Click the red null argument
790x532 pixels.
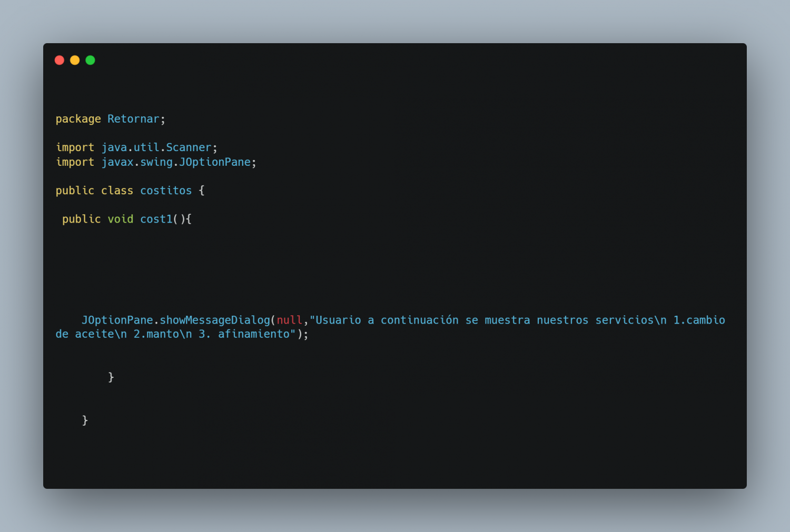tap(290, 320)
